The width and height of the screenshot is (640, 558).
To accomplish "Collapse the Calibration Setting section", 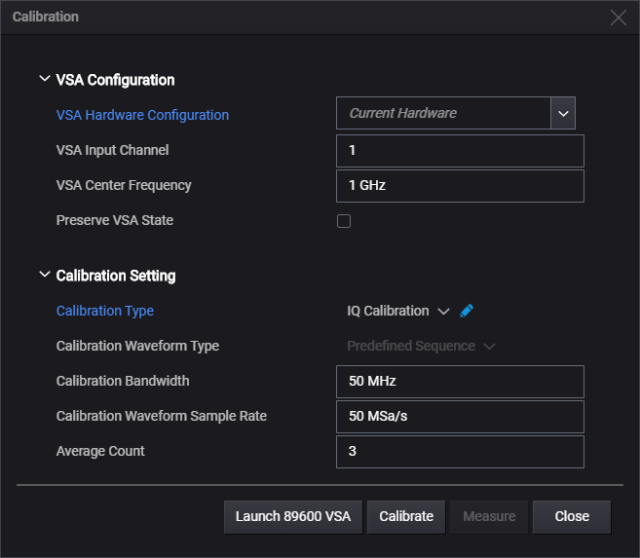I will click(44, 274).
